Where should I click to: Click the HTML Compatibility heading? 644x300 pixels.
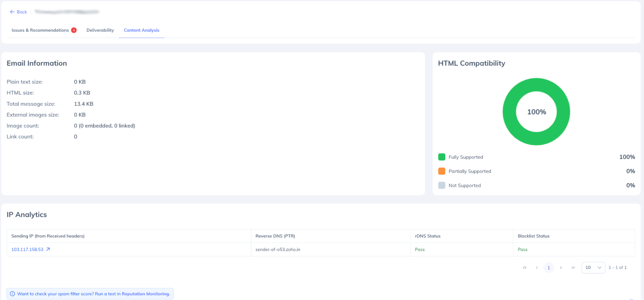coord(472,63)
